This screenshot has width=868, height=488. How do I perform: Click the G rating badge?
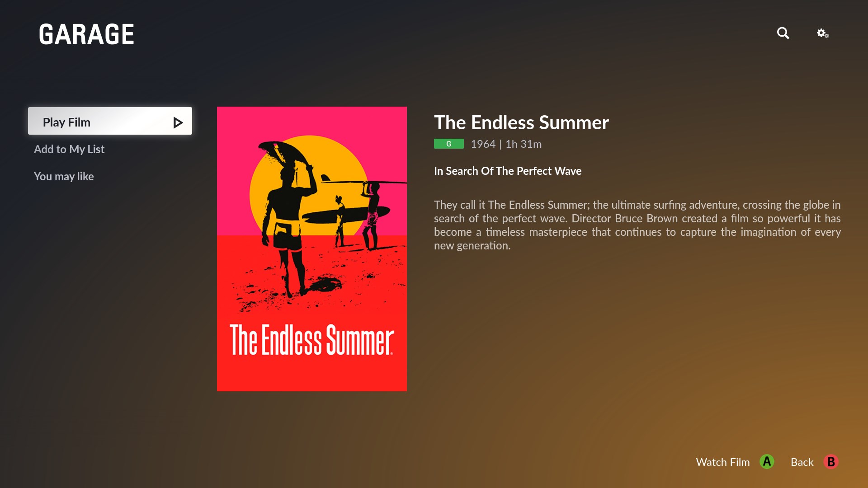448,144
